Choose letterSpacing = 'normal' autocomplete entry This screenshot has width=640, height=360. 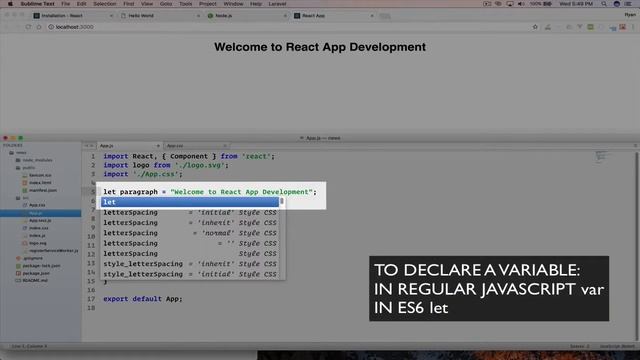coord(190,233)
